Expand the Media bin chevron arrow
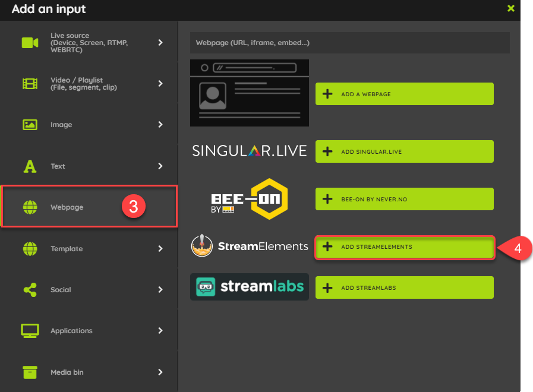The height and width of the screenshot is (392, 533). [160, 372]
